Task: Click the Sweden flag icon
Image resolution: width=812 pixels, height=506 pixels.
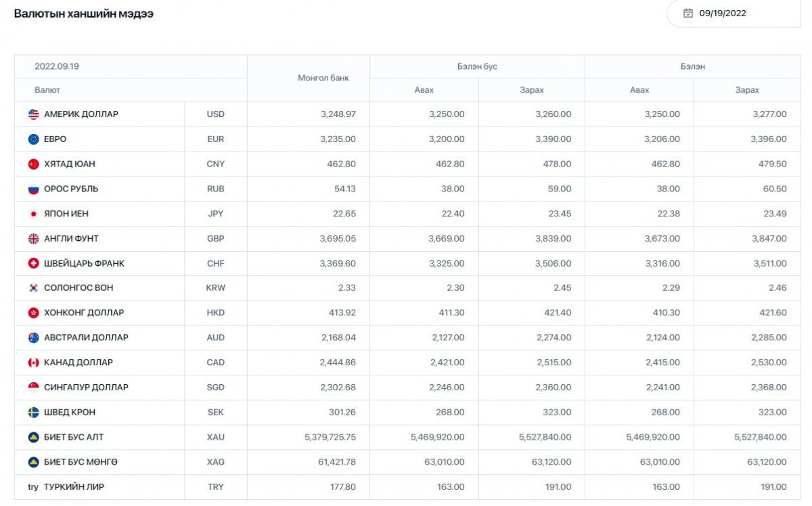Action: 33,413
